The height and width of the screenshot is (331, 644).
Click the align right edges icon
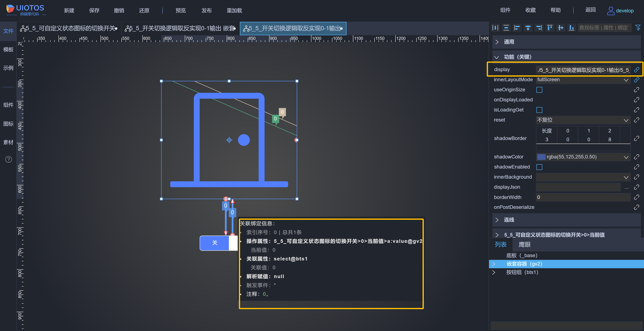click(539, 28)
